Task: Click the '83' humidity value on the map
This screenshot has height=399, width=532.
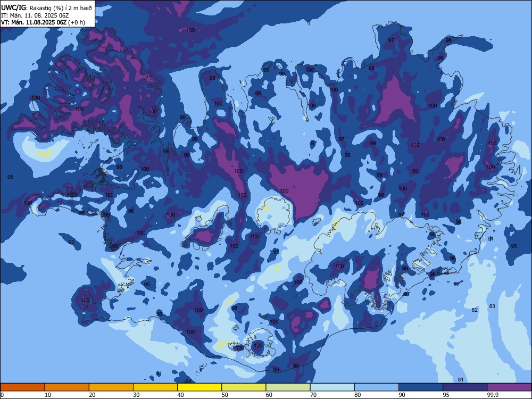Action: click(x=492, y=306)
